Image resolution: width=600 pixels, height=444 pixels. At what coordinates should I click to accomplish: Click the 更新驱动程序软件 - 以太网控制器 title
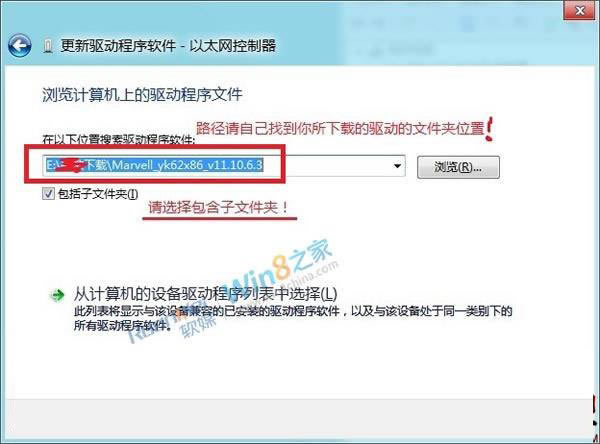click(x=168, y=46)
